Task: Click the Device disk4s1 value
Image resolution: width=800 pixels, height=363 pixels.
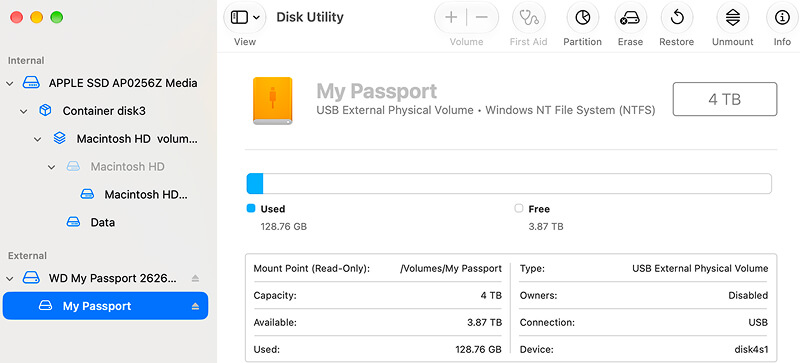Action: tap(753, 350)
